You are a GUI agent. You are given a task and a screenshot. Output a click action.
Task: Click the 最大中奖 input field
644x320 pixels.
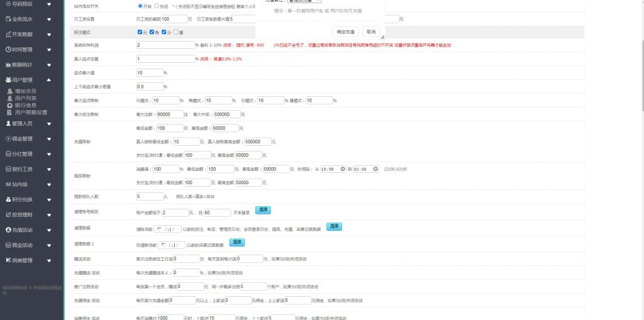tap(226, 114)
